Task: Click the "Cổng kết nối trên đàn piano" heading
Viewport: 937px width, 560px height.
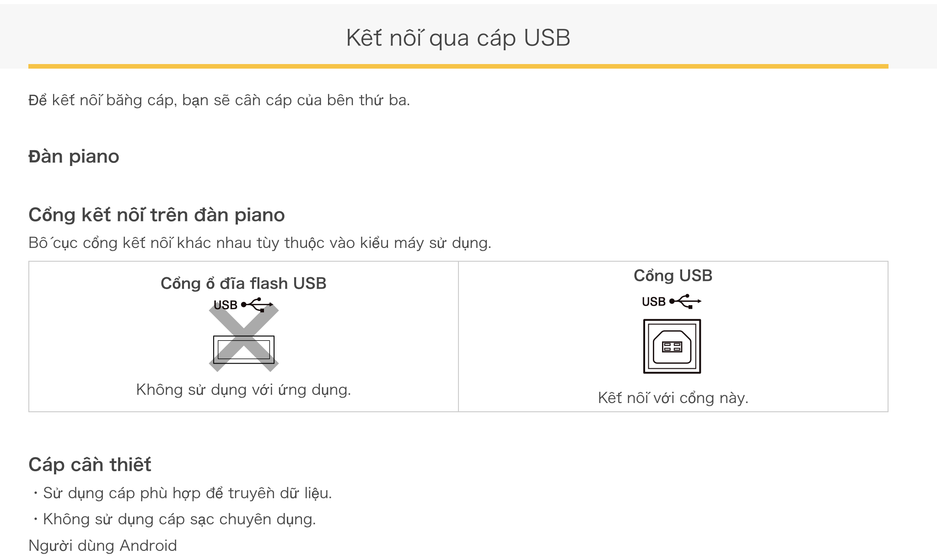Action: click(x=156, y=215)
